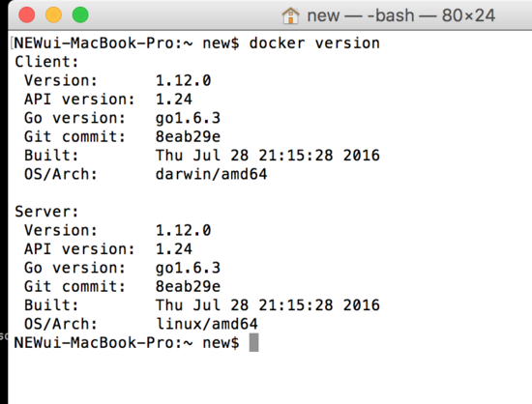The height and width of the screenshot is (404, 532).
Task: Click the 'docker version' command text
Action: click(314, 43)
